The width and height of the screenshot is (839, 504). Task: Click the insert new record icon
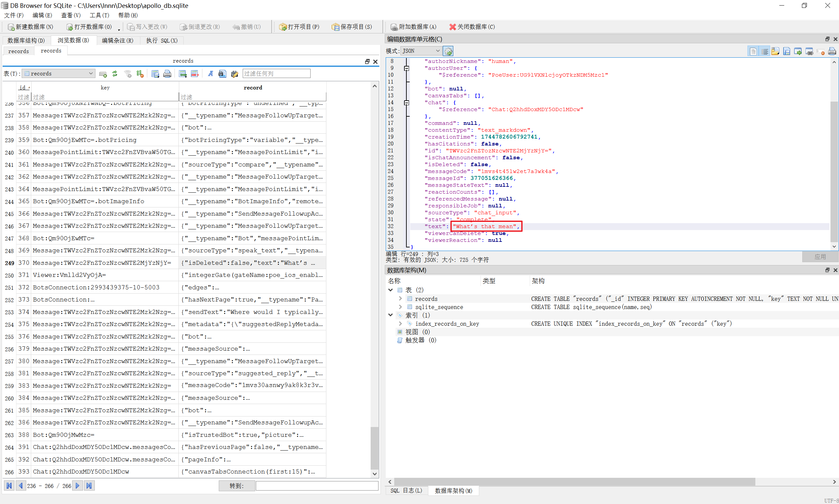pyautogui.click(x=182, y=74)
